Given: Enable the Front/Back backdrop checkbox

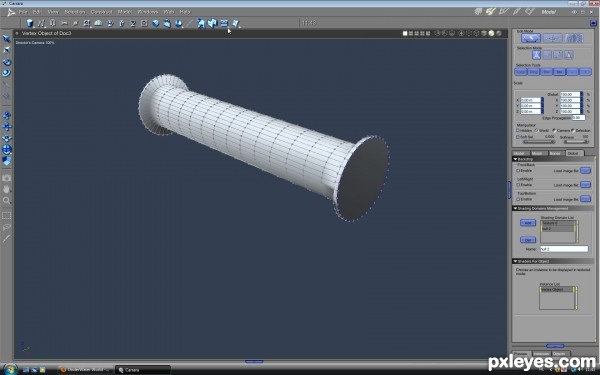Looking at the screenshot, I should click(518, 171).
